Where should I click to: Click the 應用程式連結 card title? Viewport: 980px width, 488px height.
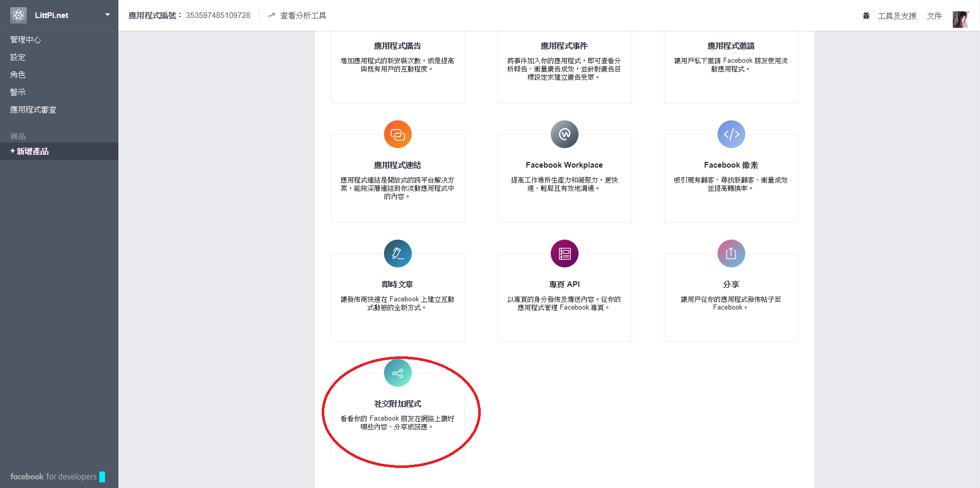(398, 165)
